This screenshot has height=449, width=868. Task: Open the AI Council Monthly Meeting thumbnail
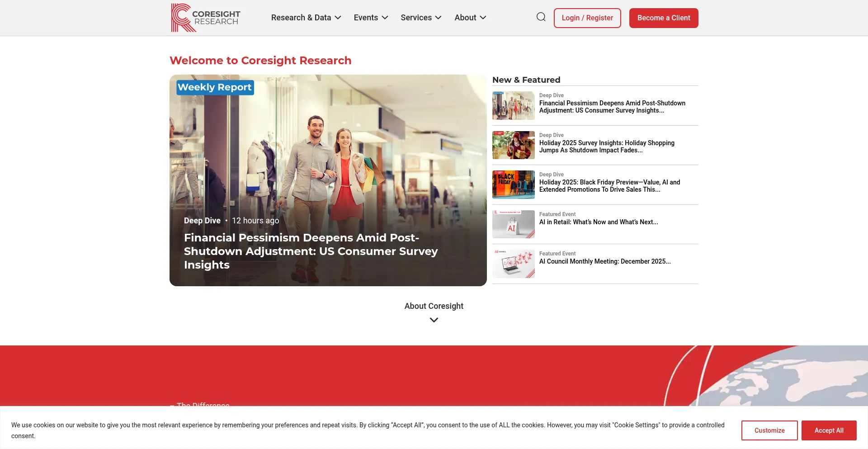tap(513, 264)
